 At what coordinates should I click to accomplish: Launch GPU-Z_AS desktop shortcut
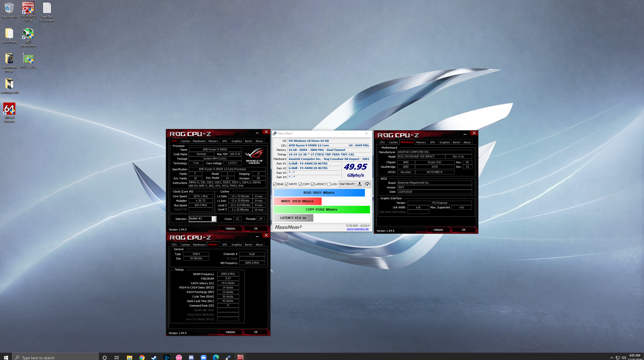coord(28,61)
